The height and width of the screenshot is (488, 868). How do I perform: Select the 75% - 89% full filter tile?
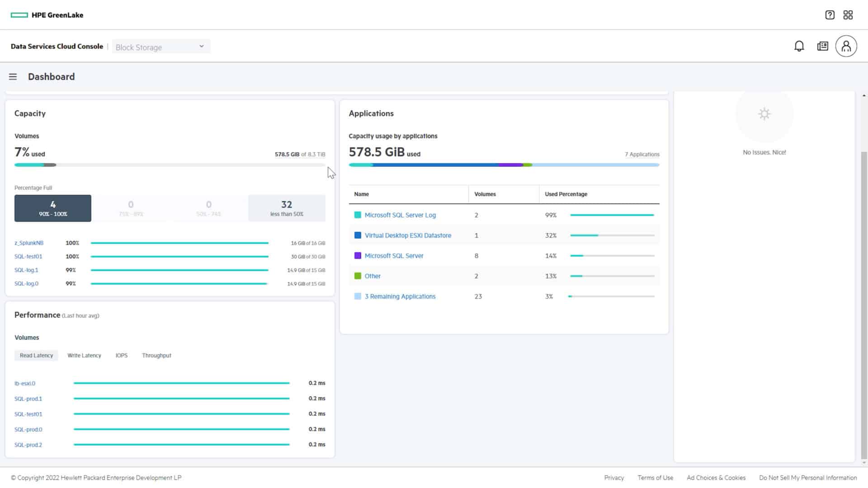pyautogui.click(x=131, y=208)
